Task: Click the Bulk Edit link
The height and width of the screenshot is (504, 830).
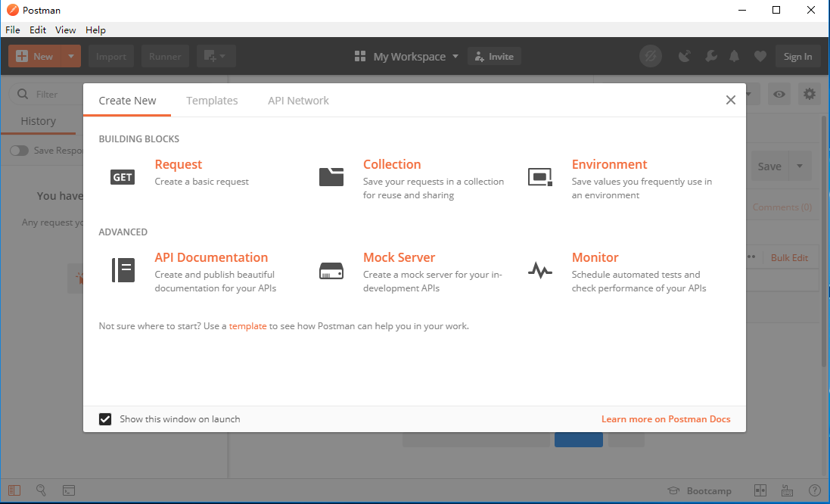Action: (789, 258)
